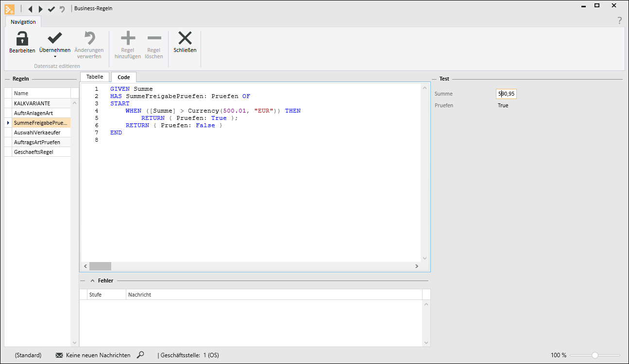Click the Pruefen True value
The image size is (629, 364).
tap(503, 105)
